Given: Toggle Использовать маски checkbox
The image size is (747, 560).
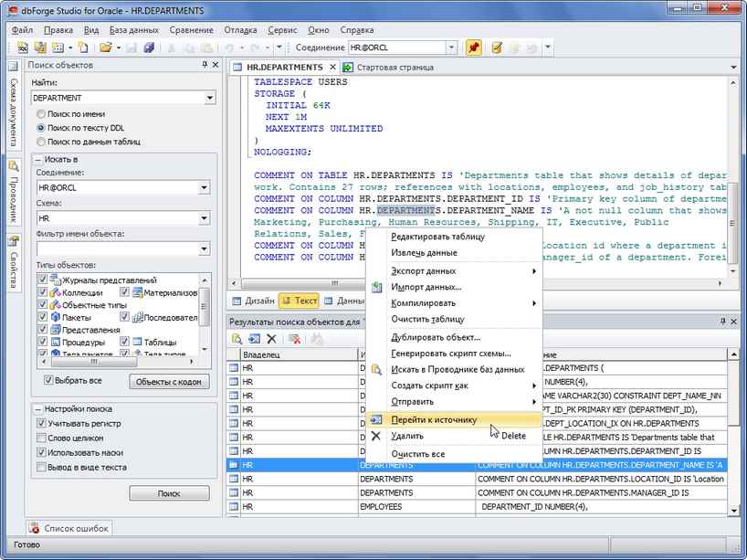Looking at the screenshot, I should (x=41, y=452).
